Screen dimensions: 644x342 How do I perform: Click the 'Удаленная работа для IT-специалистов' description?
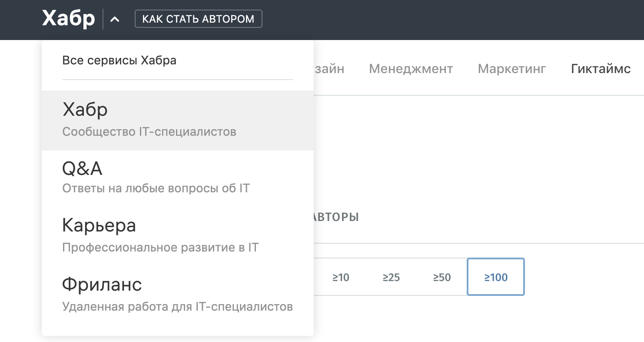[177, 307]
